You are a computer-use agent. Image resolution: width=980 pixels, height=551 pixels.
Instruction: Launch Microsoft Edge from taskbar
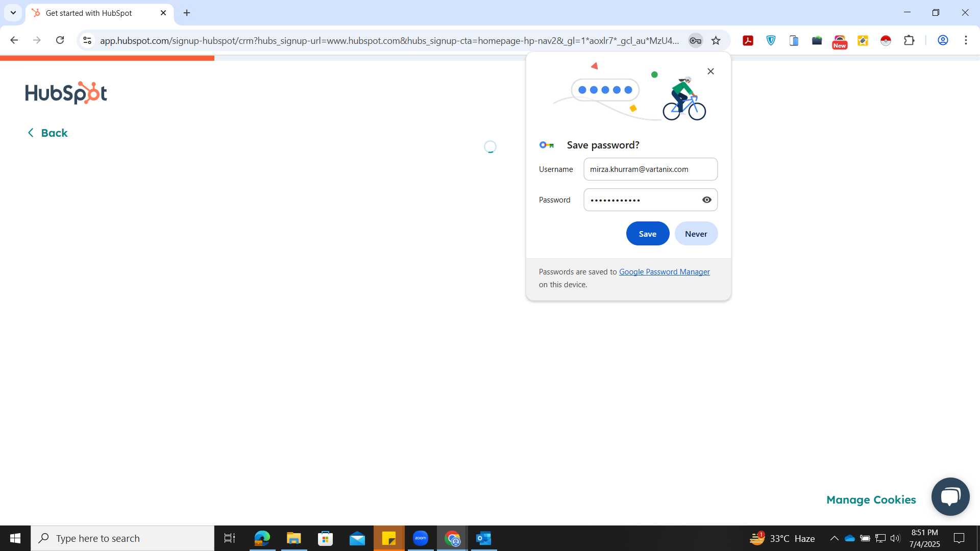coord(262,538)
